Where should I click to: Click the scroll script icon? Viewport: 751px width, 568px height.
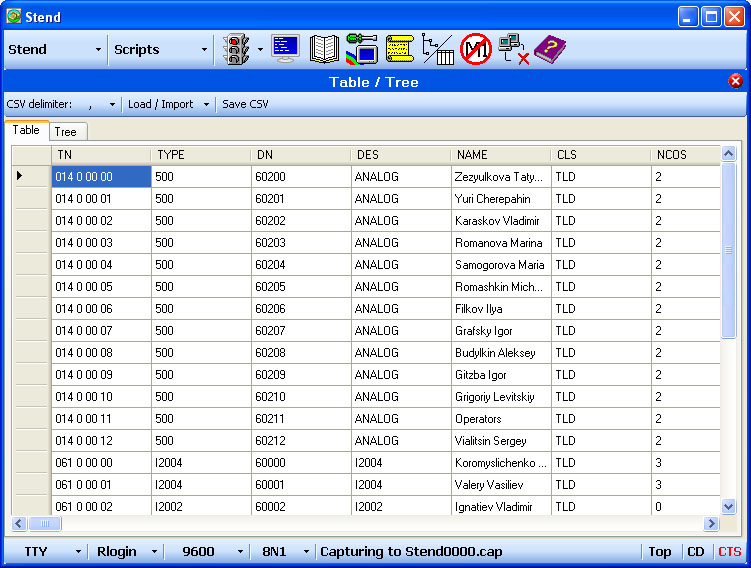[x=400, y=49]
